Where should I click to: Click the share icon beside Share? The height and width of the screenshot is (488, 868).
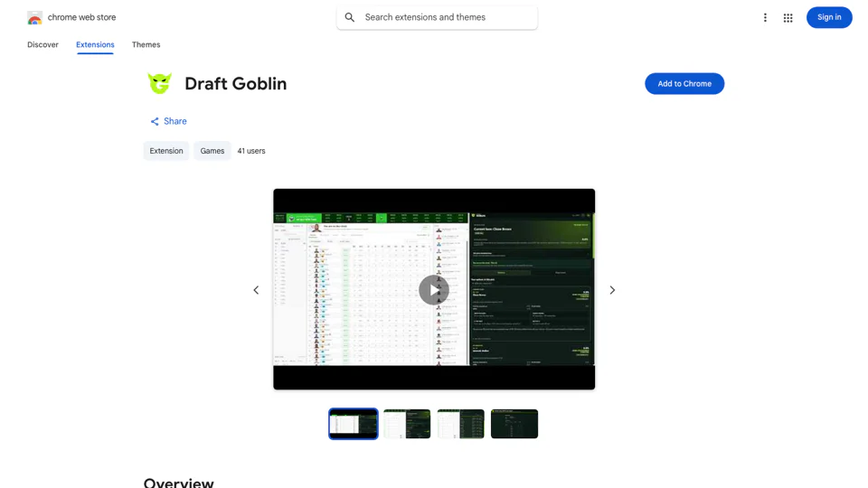tap(155, 122)
